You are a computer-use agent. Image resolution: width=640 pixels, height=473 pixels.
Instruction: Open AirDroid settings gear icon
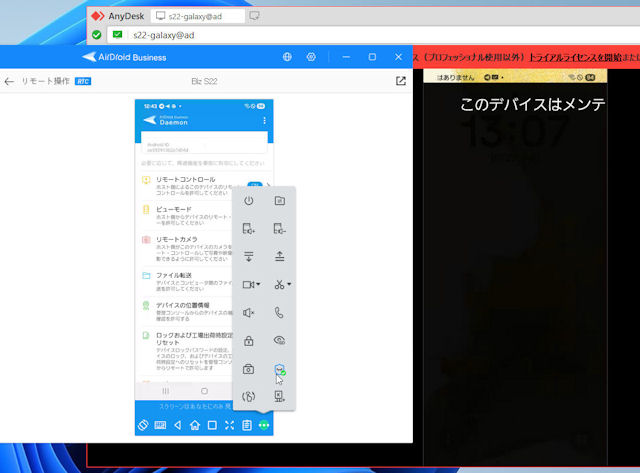tap(311, 58)
